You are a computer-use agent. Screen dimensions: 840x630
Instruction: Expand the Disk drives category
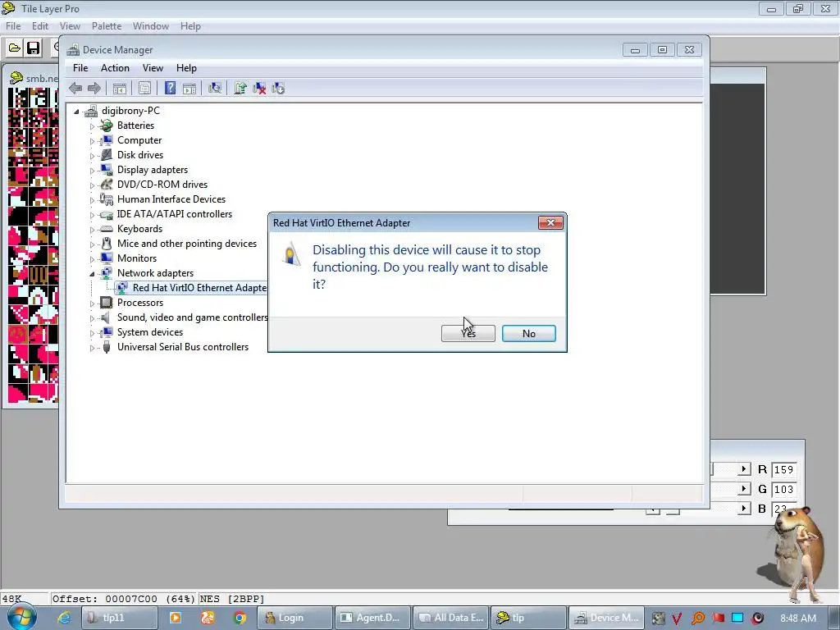(92, 155)
